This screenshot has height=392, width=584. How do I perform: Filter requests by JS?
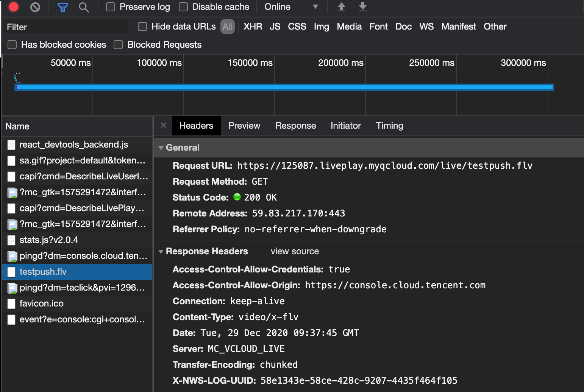pos(275,26)
